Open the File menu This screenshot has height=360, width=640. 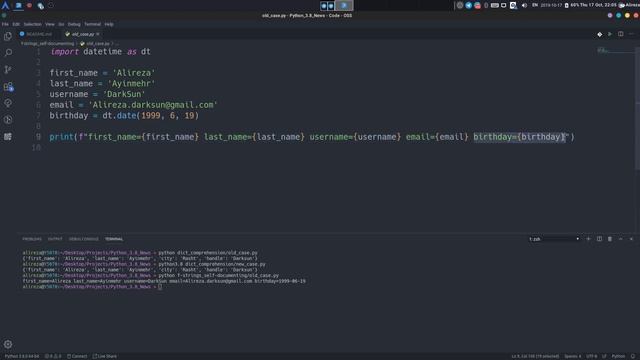[x=5, y=24]
